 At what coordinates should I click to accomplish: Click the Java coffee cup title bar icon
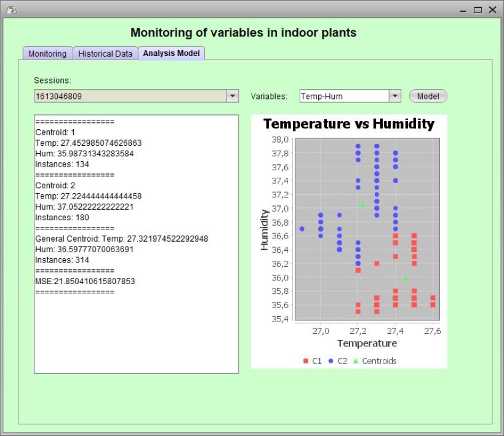pos(11,9)
